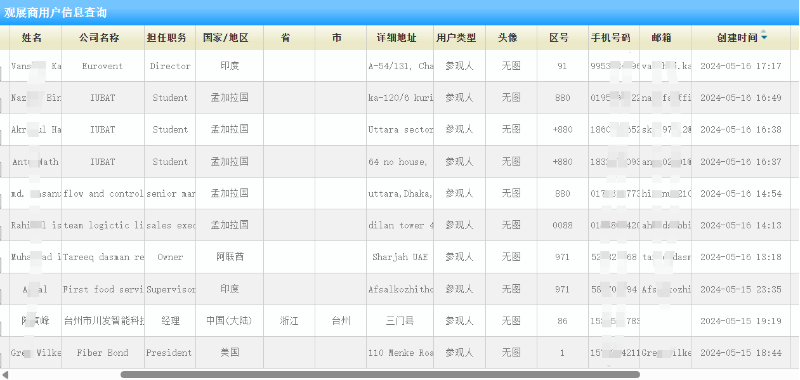
Task: Click the 美国 country cell
Action: click(x=230, y=352)
